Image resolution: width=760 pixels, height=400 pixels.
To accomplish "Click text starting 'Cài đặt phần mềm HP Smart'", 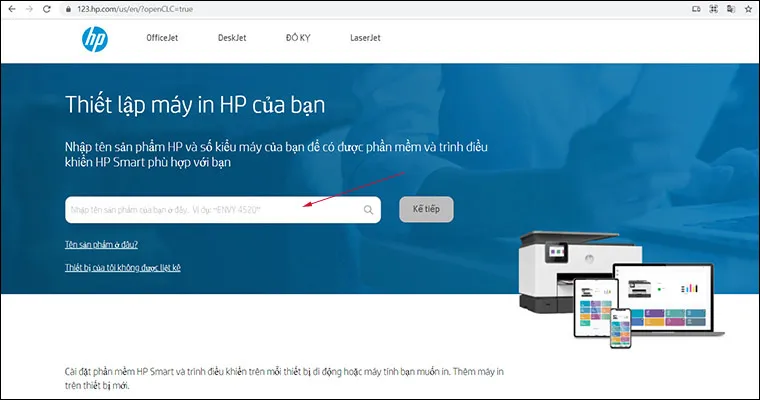I will coord(284,379).
